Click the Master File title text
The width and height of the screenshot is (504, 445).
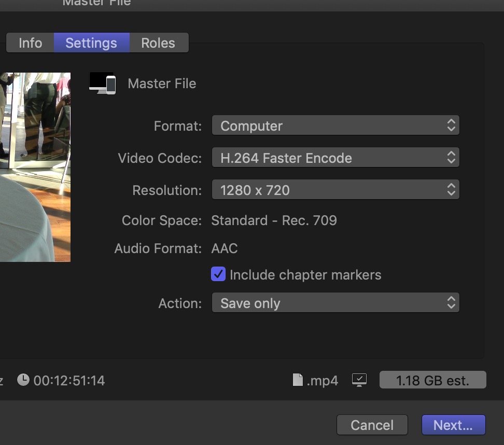(x=162, y=84)
